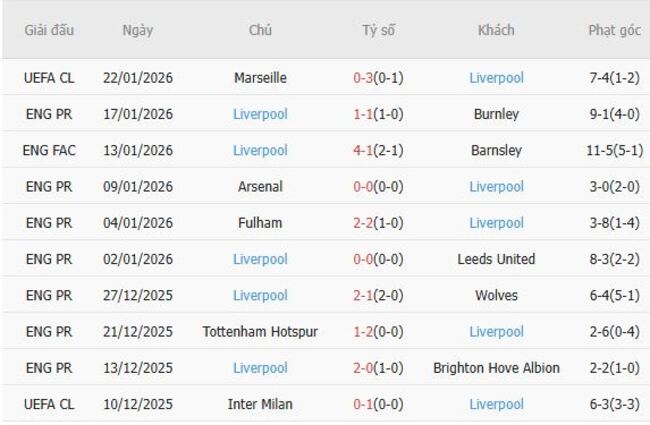Click the Phạt góc column header

(614, 30)
